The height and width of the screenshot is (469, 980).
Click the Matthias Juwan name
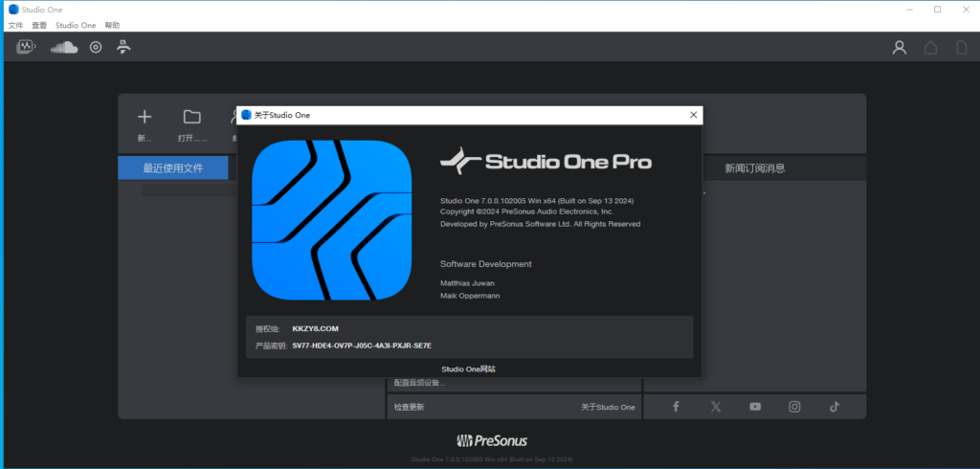coord(467,283)
